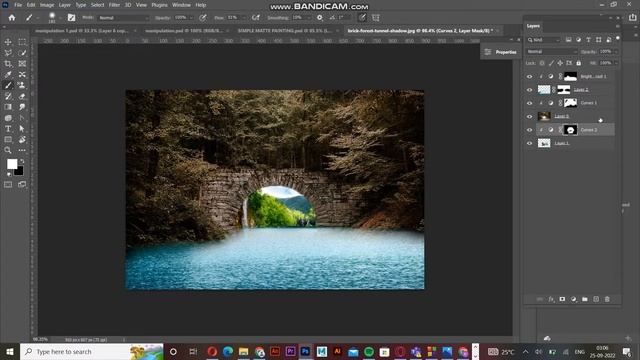640x360 pixels.
Task: Click the Delete layer trash icon
Action: tap(607, 299)
